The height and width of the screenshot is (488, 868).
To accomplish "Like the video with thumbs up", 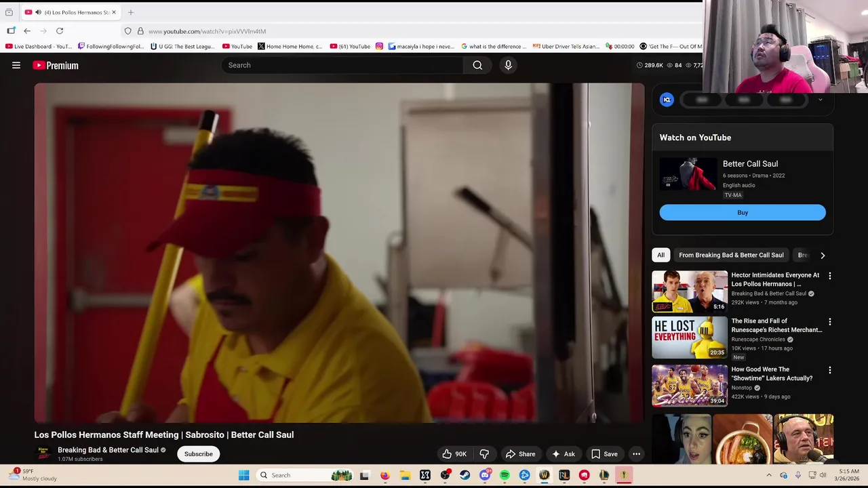I will [x=454, y=454].
